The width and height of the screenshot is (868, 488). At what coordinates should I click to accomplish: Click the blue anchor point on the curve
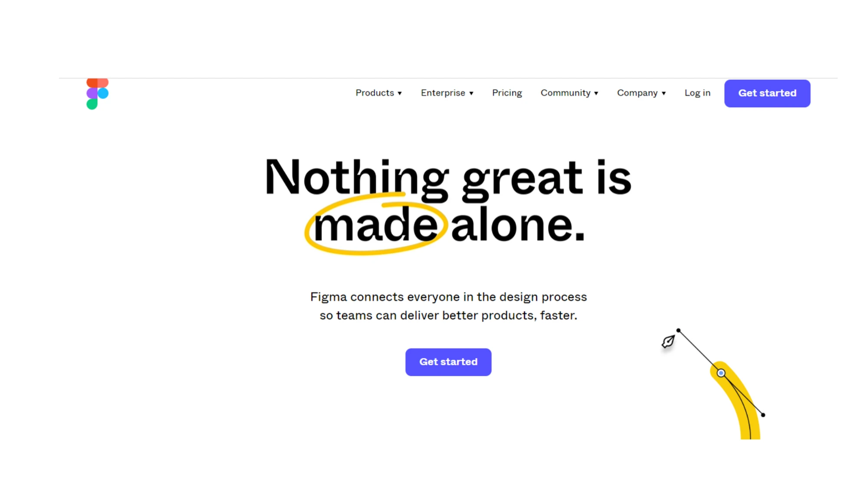pos(721,373)
